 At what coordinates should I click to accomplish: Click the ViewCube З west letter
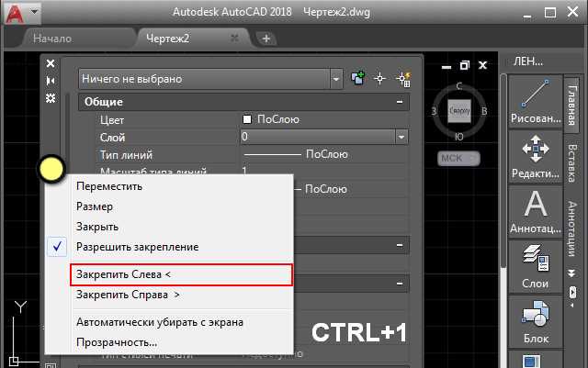(x=434, y=111)
